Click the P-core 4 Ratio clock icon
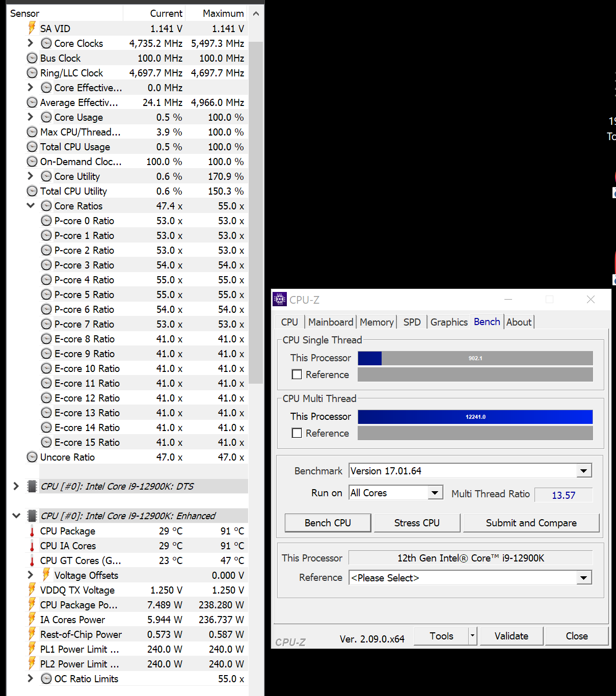The width and height of the screenshot is (616, 696). tap(46, 280)
